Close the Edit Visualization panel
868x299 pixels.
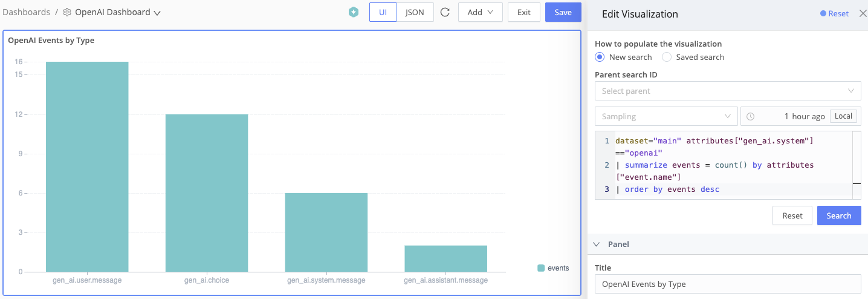pos(863,13)
